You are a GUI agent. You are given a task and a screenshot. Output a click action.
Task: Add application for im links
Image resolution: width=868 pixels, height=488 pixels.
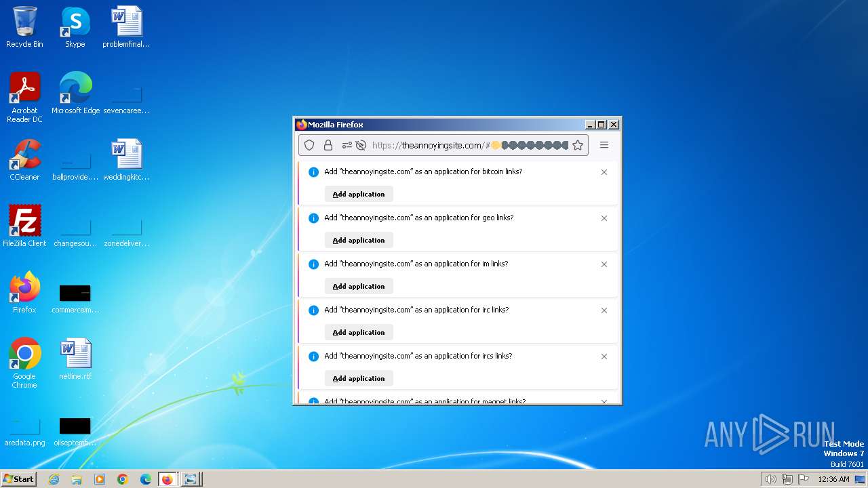coord(359,286)
